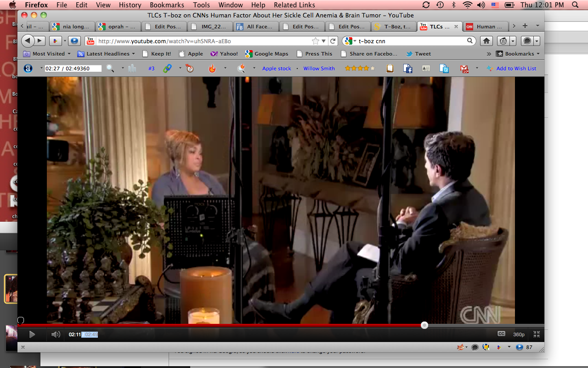This screenshot has width=588, height=368.
Task: Click the flame hot icon in the toolbar
Action: 212,69
